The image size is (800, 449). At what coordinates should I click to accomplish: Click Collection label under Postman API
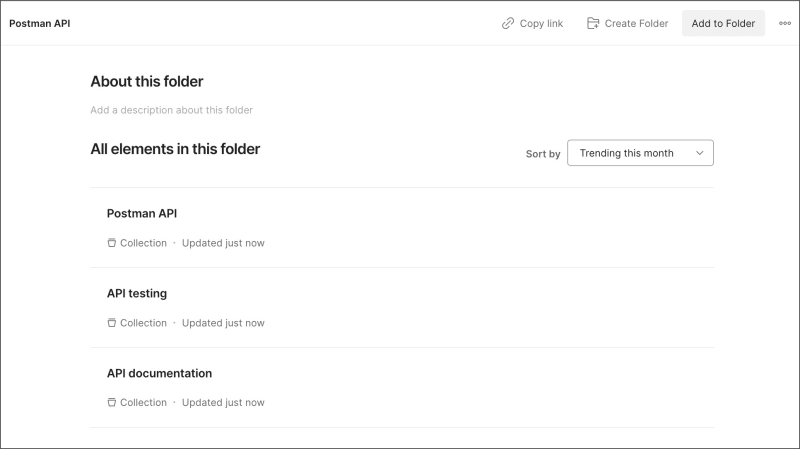(x=143, y=243)
